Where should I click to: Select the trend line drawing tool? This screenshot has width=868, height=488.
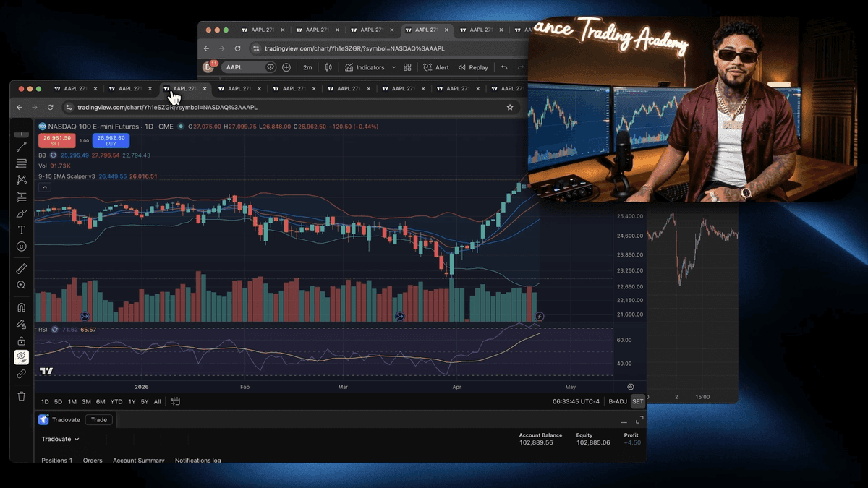coord(22,147)
